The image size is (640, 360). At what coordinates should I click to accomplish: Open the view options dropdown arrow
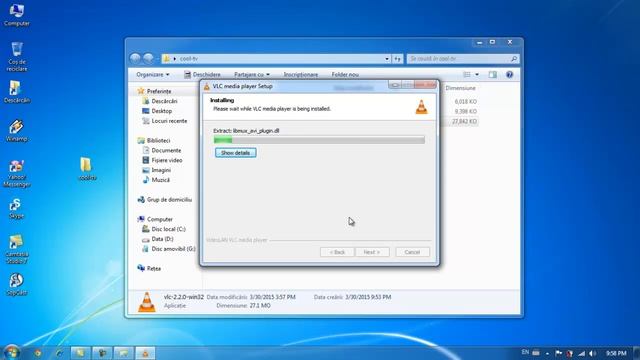(477, 75)
